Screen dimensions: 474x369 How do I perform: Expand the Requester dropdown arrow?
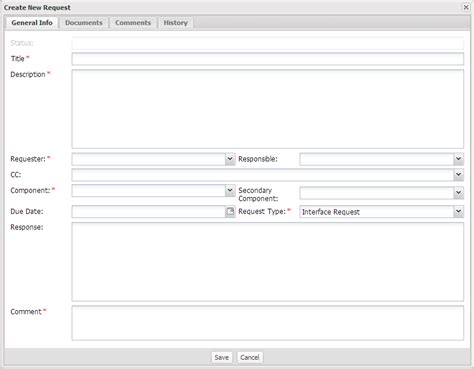tap(230, 159)
